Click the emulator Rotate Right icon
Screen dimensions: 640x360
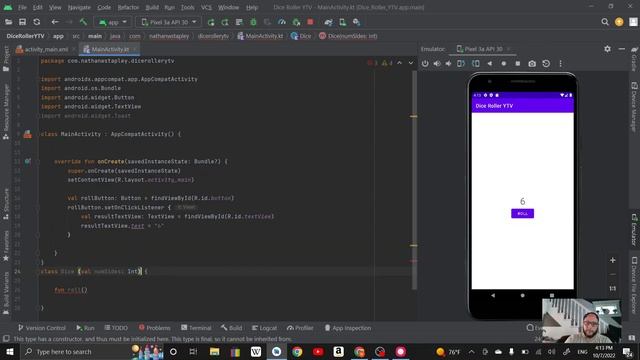476,64
